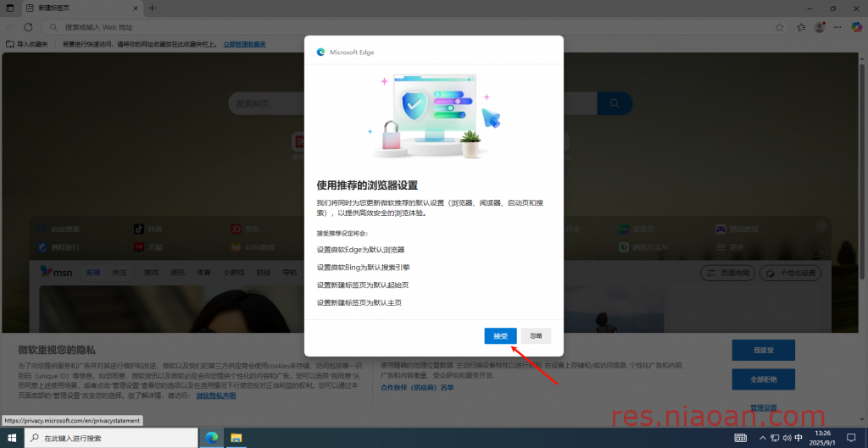Select the 发现 feed tab

click(x=93, y=273)
